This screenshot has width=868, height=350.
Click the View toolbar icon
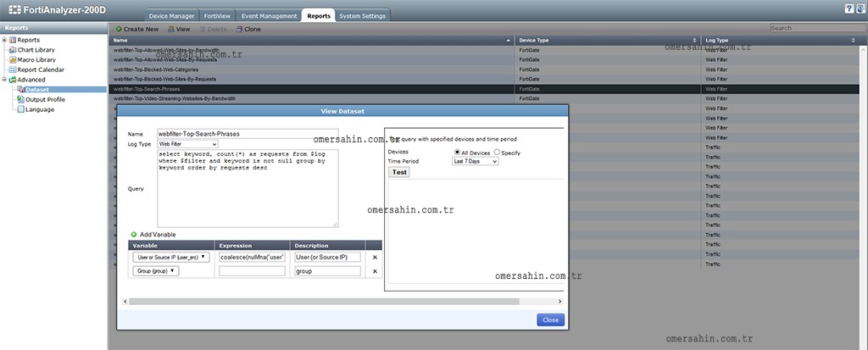point(171,29)
